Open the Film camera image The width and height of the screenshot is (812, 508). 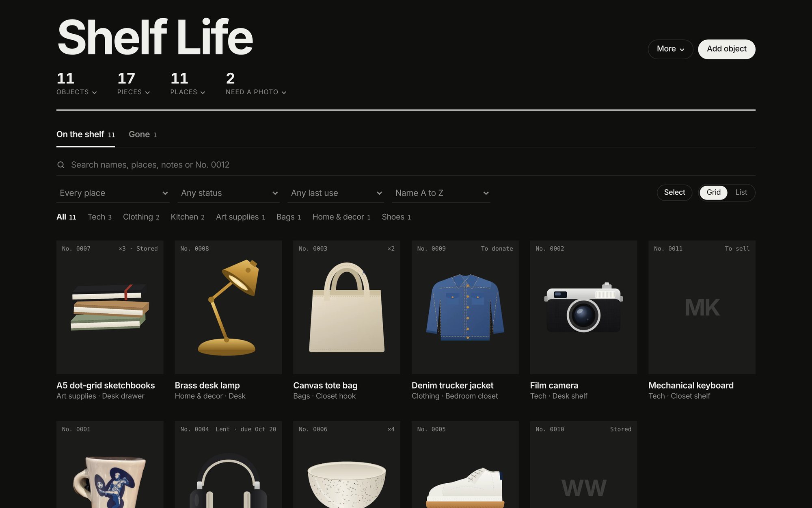(x=583, y=307)
